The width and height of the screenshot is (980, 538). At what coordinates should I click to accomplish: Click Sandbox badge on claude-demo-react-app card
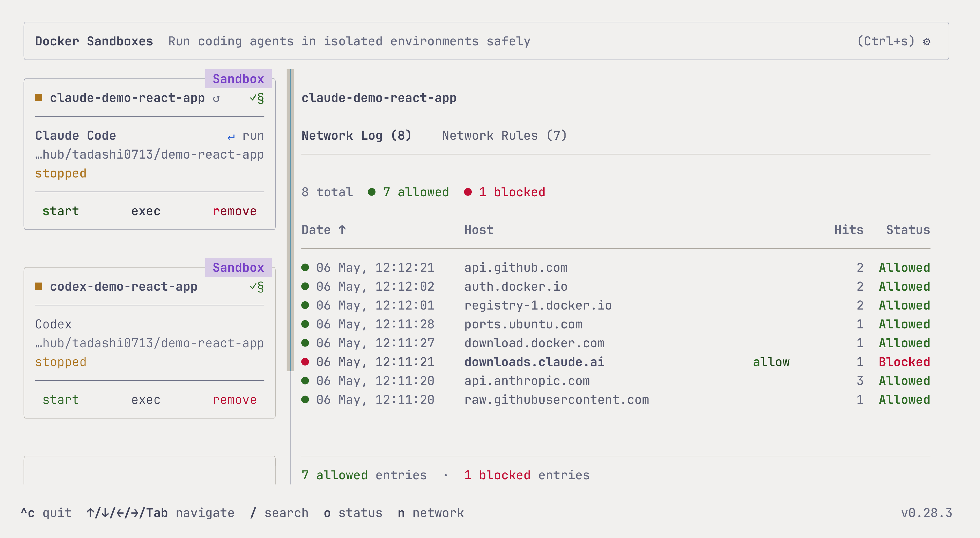pyautogui.click(x=238, y=79)
